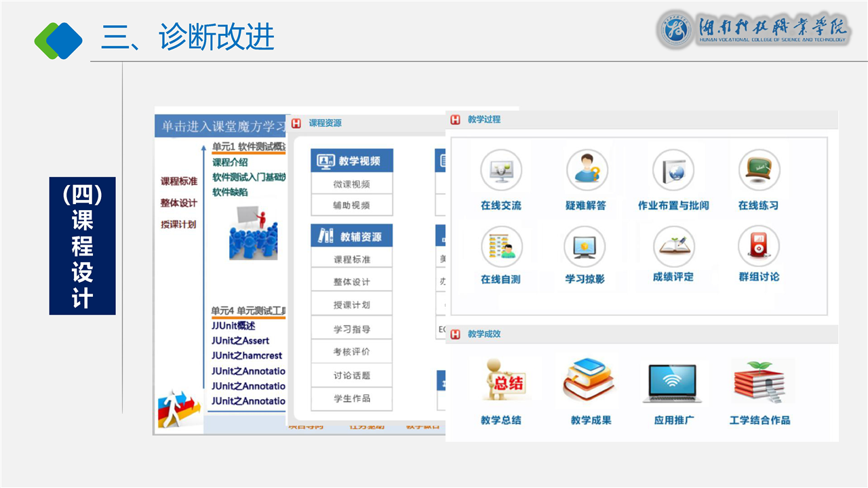This screenshot has width=868, height=488.
Task: Select the 工学结合作品 books icon
Action: tap(760, 383)
